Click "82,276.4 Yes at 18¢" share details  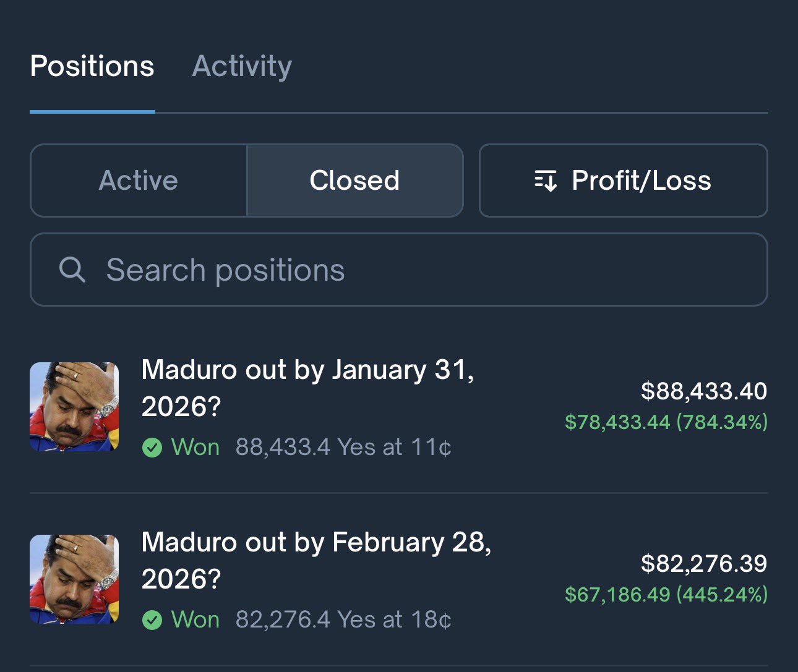pos(343,619)
